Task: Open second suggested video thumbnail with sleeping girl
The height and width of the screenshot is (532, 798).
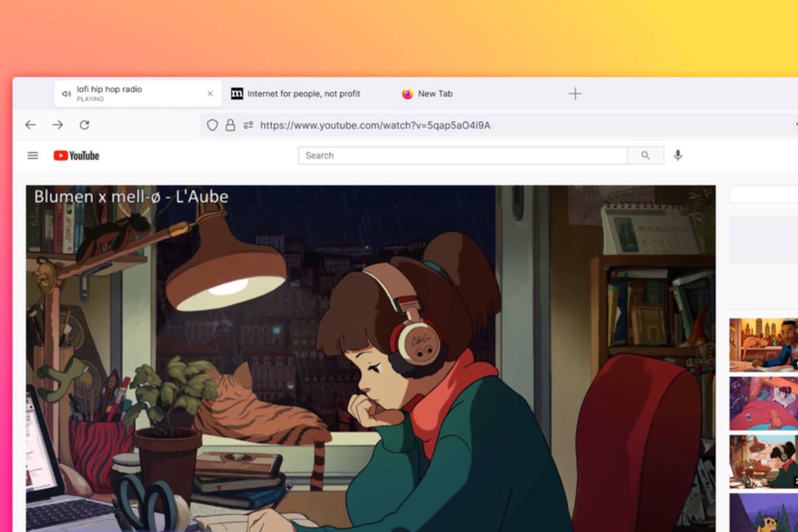Action: pos(763,404)
